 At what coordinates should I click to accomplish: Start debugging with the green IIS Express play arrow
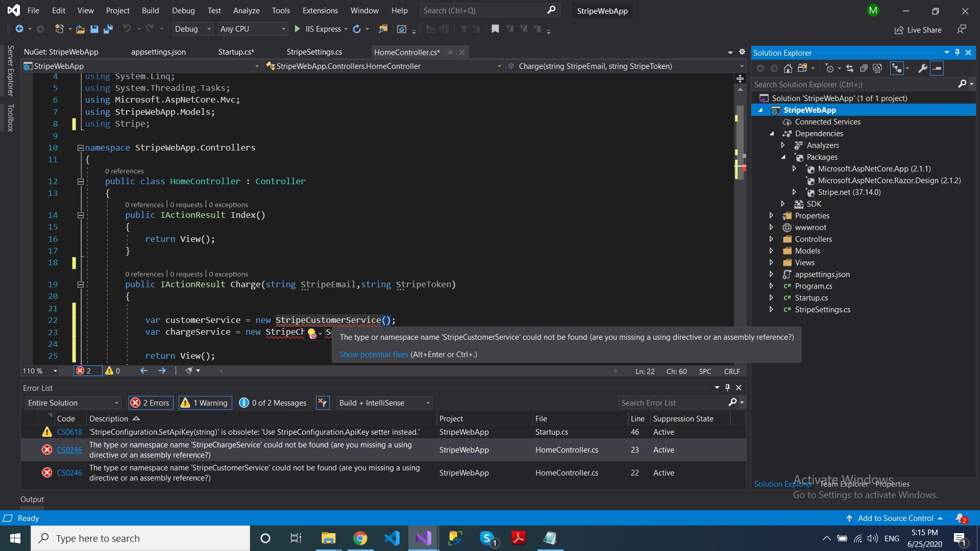point(298,29)
